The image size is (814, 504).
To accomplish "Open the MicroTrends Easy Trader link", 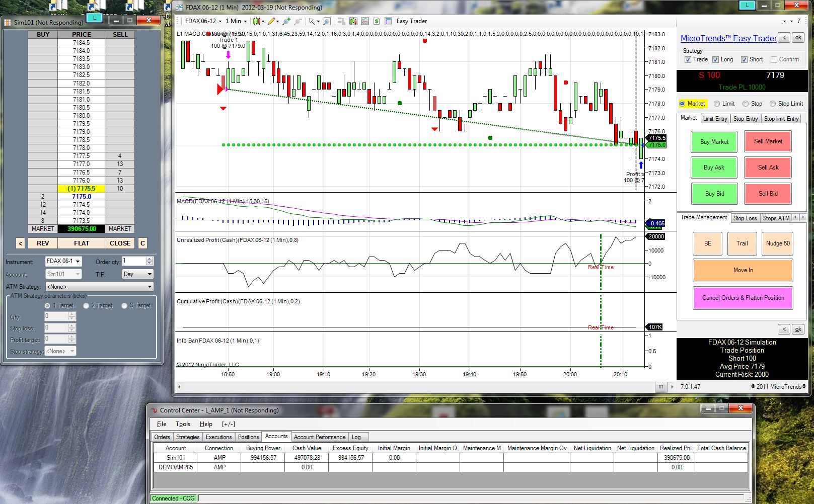I will tap(728, 38).
